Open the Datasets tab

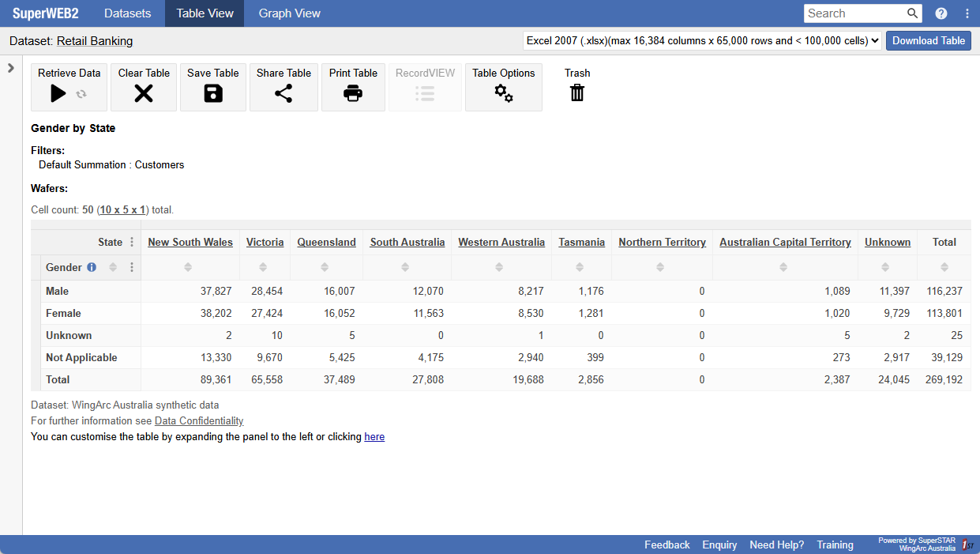[127, 13]
